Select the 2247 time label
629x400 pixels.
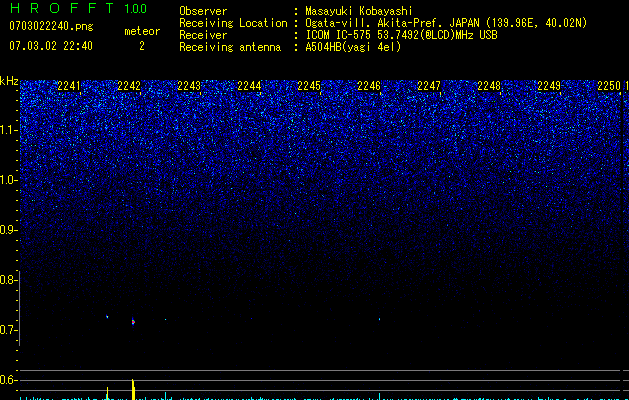[429, 86]
